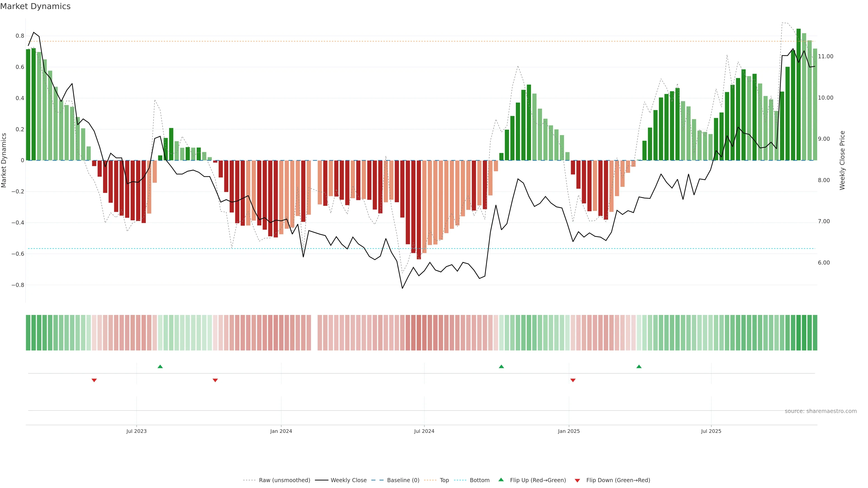Click the first red Flip Down triangle marker
Viewport: 868px width, 488px height.
(x=94, y=380)
